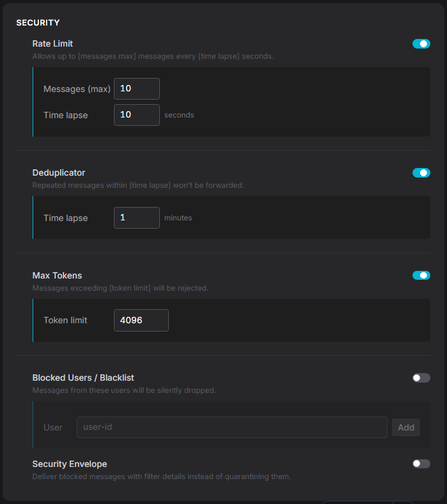This screenshot has height=504, width=447.
Task: Click 'Allows up to [messages max]' description
Action: (153, 56)
